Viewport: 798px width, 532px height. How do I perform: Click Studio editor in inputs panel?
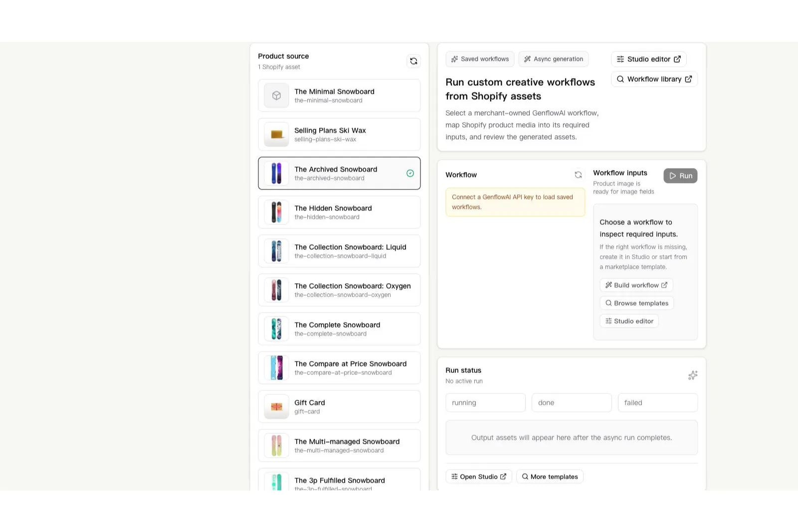pos(629,321)
